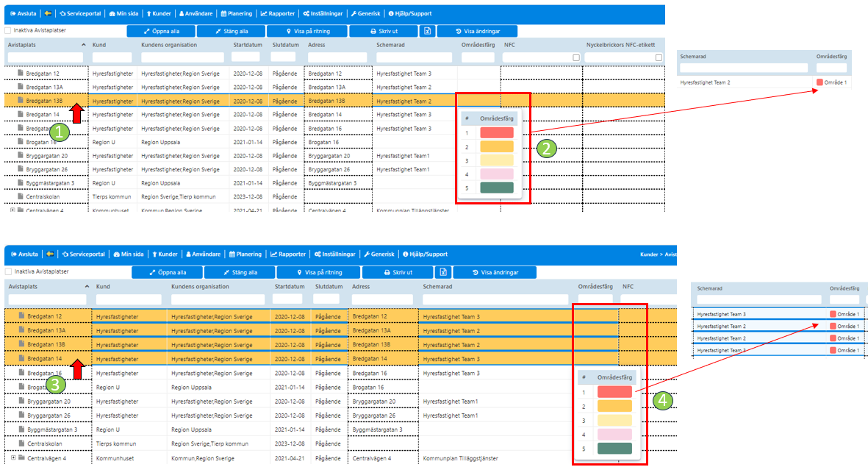This screenshot has height=467, width=868.
Task: Click Avistaplats sort arrow in lower table header
Action: (87, 286)
